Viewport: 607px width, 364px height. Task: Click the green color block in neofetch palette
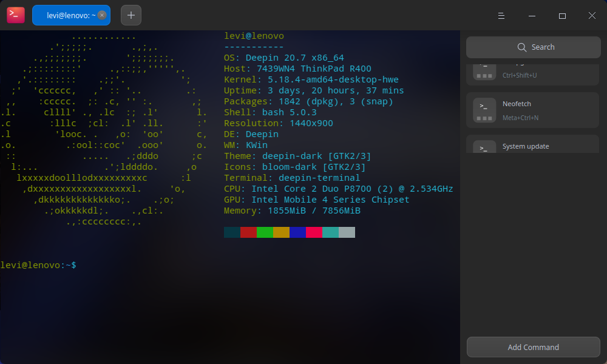pos(265,232)
